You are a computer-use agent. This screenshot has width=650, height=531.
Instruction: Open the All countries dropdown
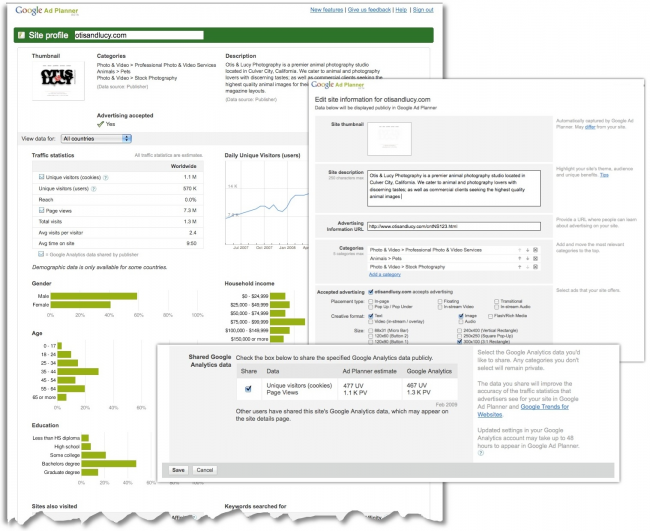pyautogui.click(x=96, y=138)
